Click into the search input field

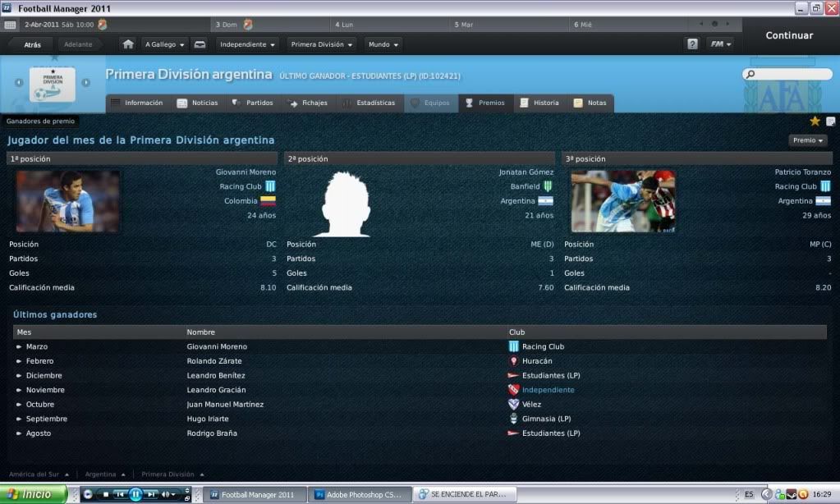[787, 74]
